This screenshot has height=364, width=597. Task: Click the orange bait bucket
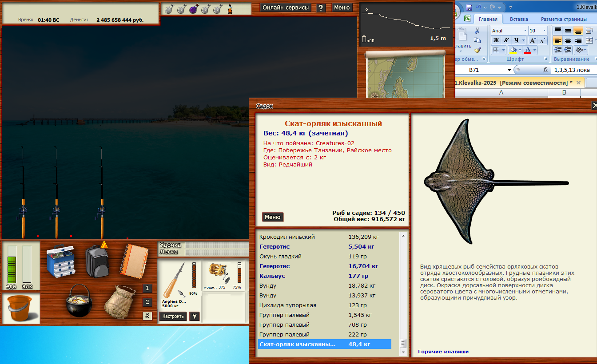[x=21, y=308]
